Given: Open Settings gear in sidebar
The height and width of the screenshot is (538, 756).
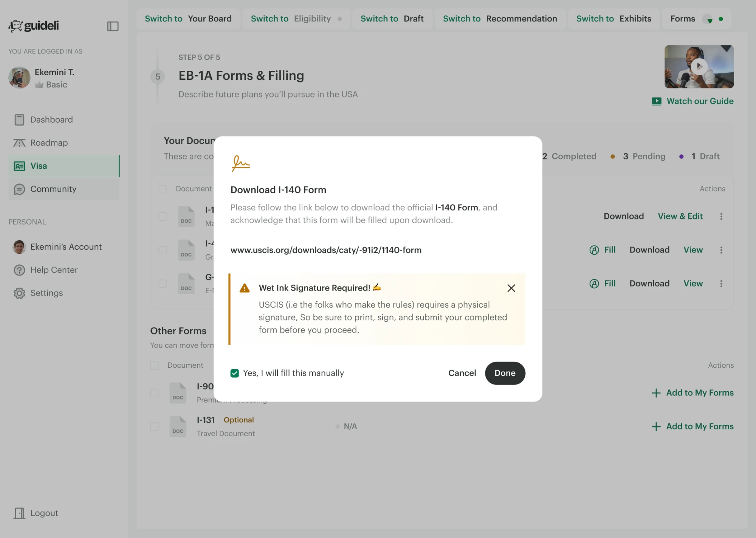Looking at the screenshot, I should (x=19, y=293).
